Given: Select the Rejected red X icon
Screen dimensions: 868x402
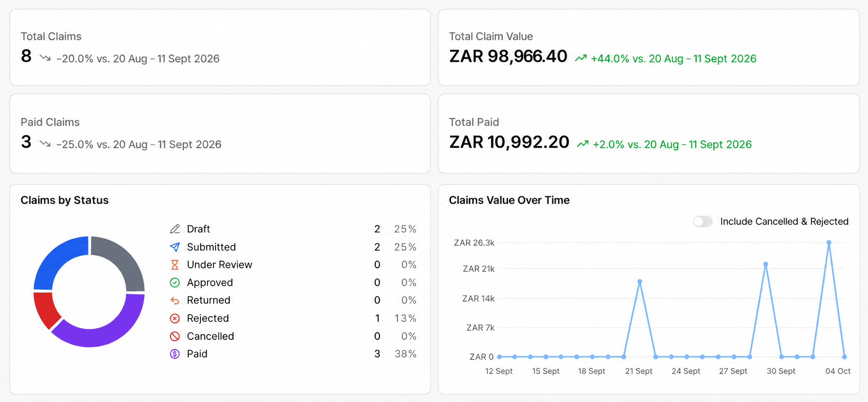Looking at the screenshot, I should coord(175,318).
